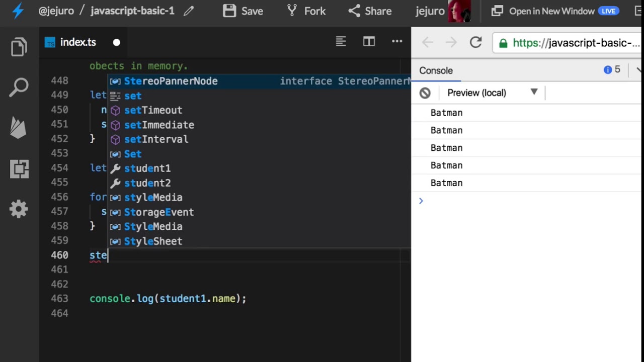Open the file explorer sidebar icon
Viewport: 644px width, 362px height.
point(19,47)
